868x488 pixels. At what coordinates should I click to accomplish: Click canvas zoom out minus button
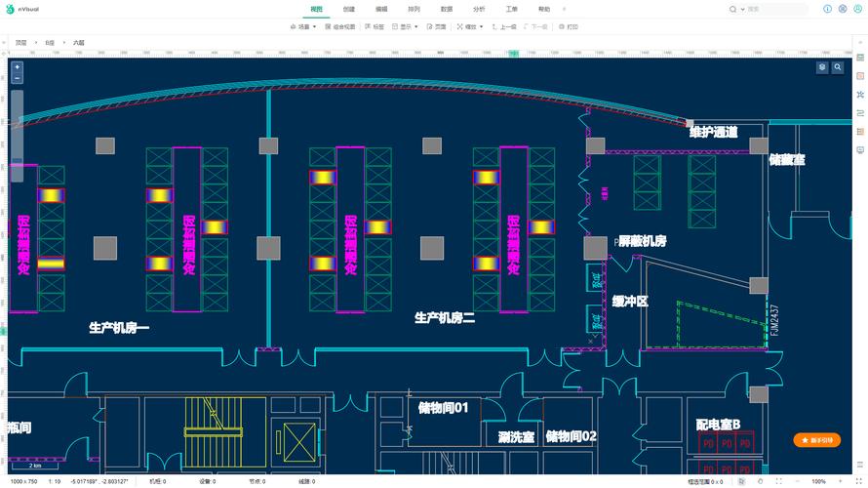point(18,78)
